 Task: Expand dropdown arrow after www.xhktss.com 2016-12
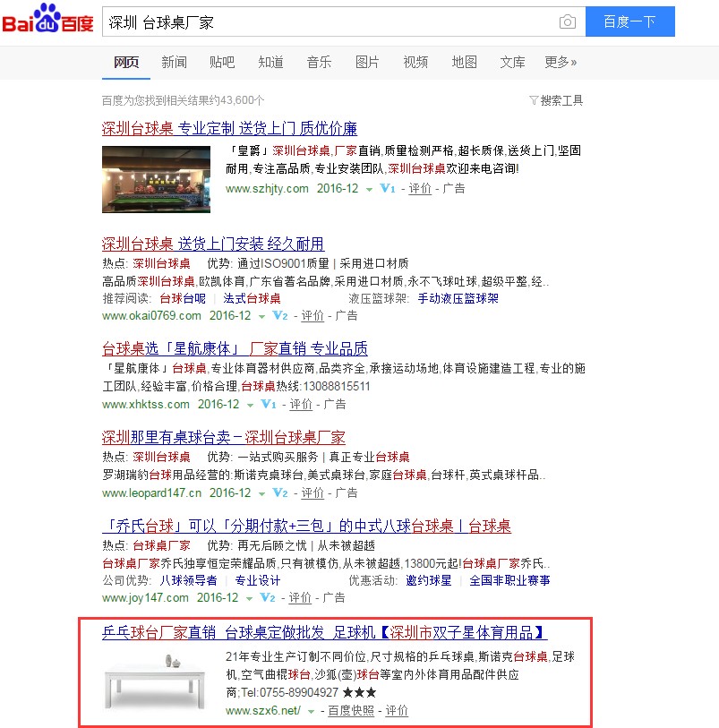[x=250, y=406]
